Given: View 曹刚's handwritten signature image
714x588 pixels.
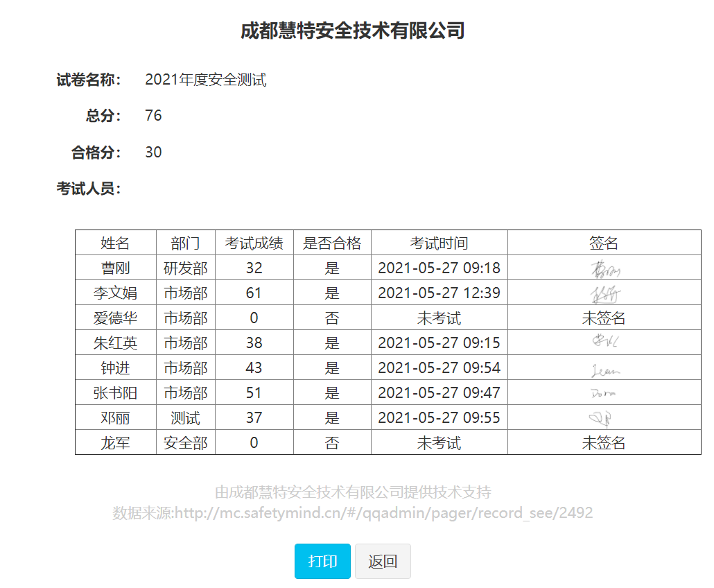Looking at the screenshot, I should pos(605,269).
